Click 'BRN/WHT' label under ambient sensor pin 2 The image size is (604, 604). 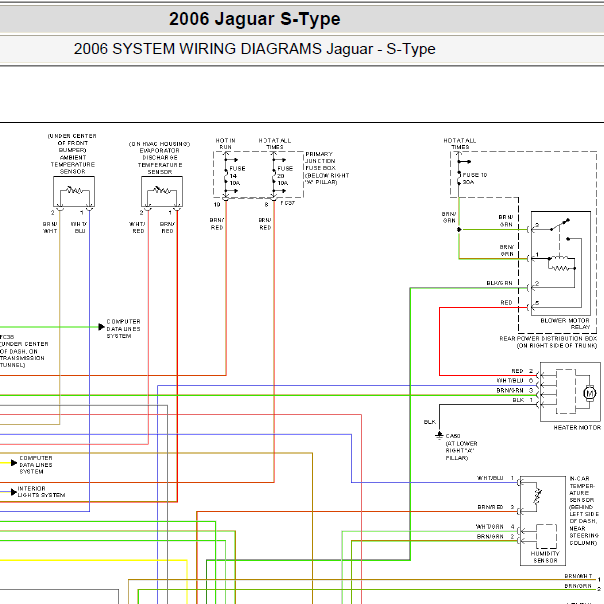tap(50, 227)
